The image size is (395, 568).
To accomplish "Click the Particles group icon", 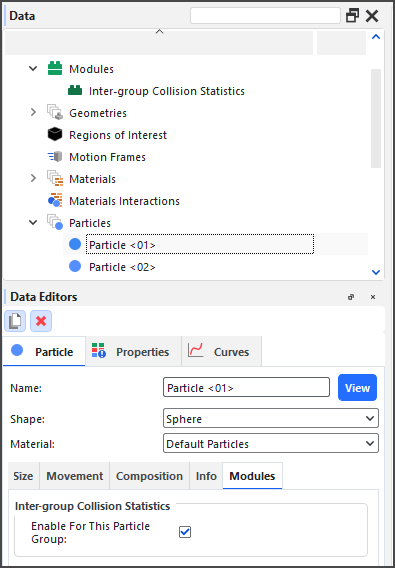I will pyautogui.click(x=55, y=223).
